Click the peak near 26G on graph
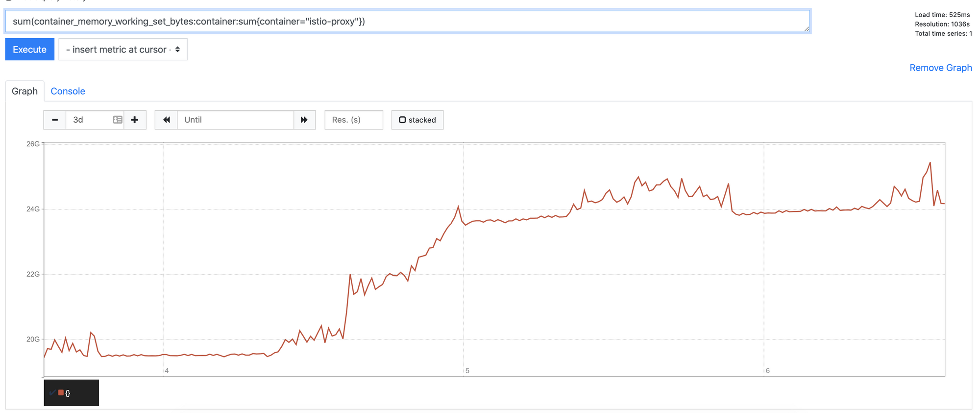Viewport: 980px width, 413px height. coord(930,163)
